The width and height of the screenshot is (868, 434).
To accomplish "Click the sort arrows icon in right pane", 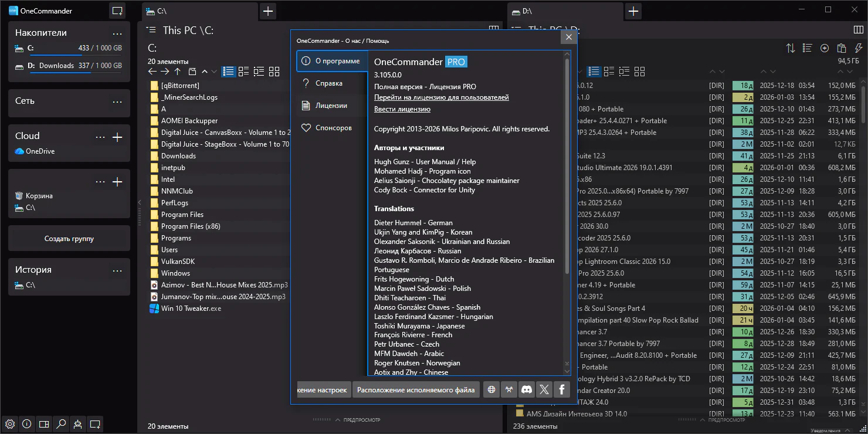I will 791,48.
